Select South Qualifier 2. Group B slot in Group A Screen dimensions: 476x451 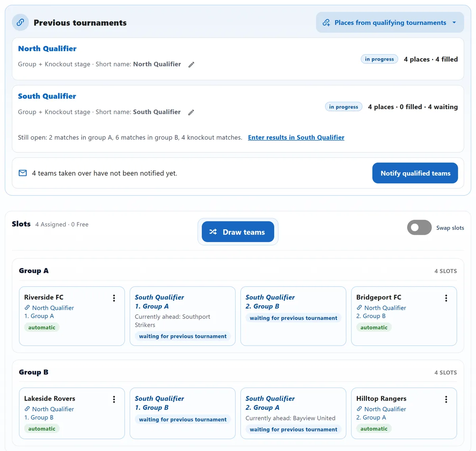pos(293,316)
